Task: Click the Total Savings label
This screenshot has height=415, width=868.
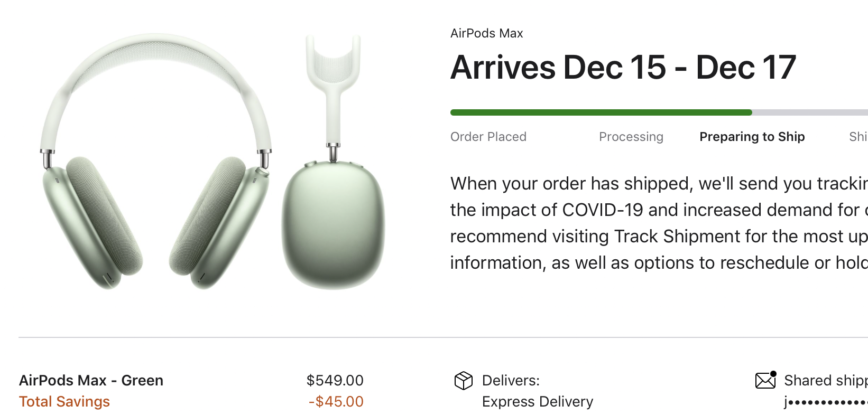Action: click(64, 402)
